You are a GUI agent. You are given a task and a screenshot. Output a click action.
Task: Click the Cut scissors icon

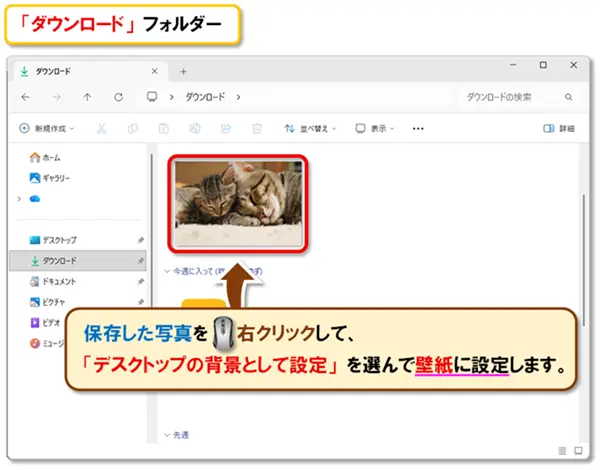pos(101,129)
